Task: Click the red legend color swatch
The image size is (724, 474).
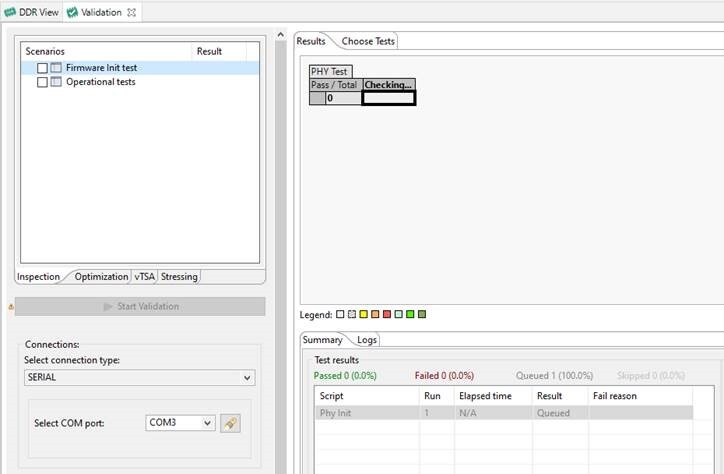Action: [x=387, y=315]
